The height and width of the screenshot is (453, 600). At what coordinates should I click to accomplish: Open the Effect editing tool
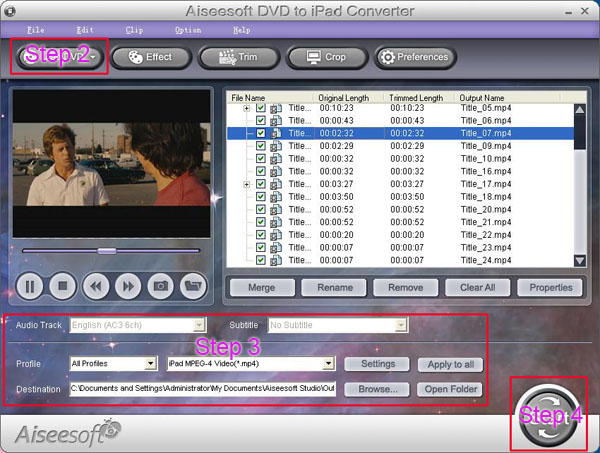[149, 58]
